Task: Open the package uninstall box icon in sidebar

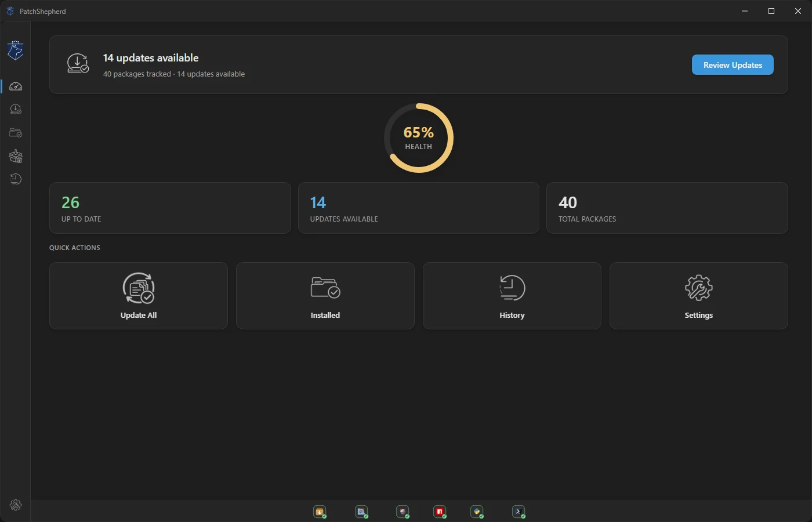Action: coord(16,156)
